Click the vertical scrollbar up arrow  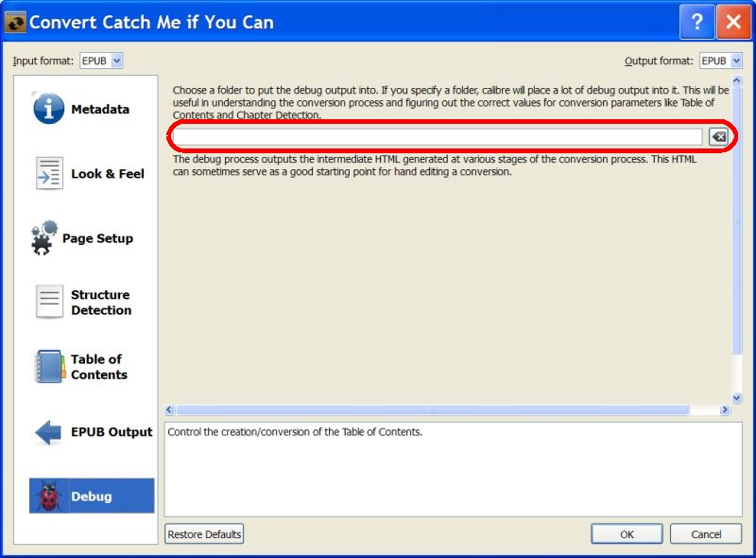pos(737,80)
